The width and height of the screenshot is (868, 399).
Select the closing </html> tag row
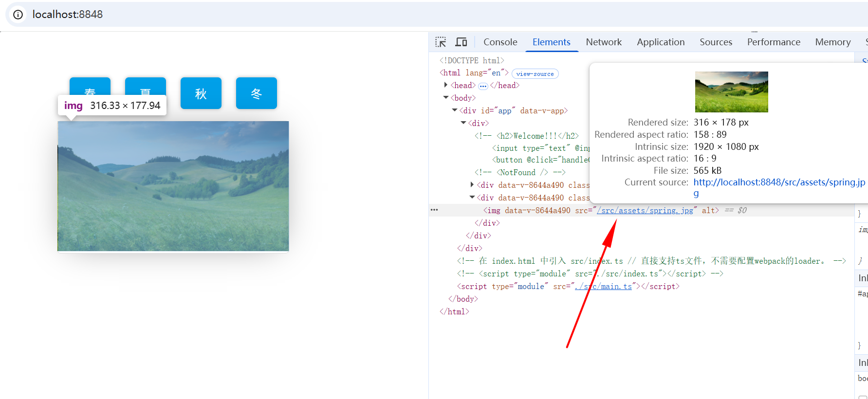tap(454, 311)
